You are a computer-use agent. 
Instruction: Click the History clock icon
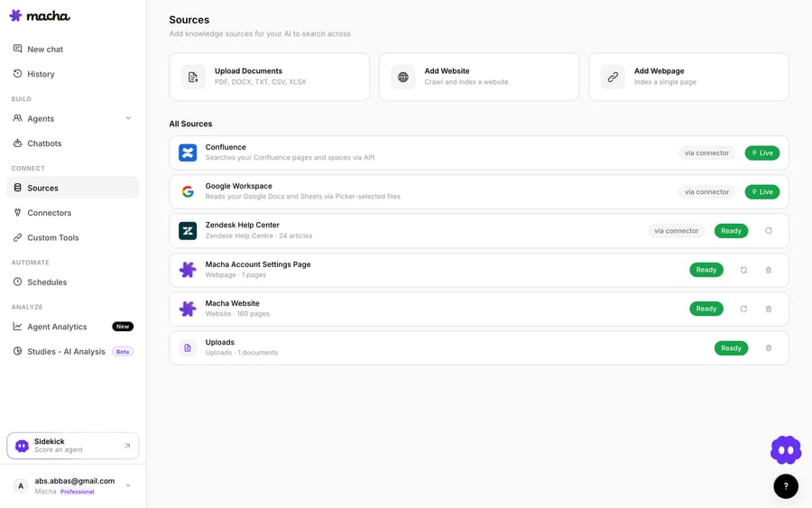[x=18, y=73]
